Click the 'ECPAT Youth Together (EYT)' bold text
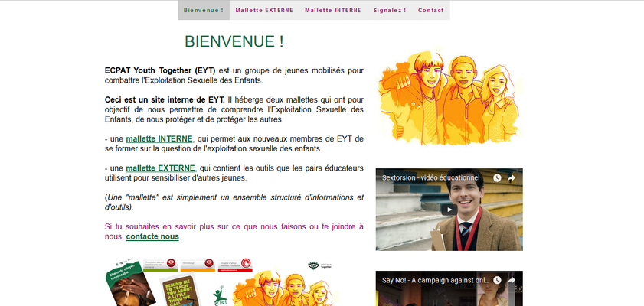644x306 pixels. pyautogui.click(x=160, y=70)
